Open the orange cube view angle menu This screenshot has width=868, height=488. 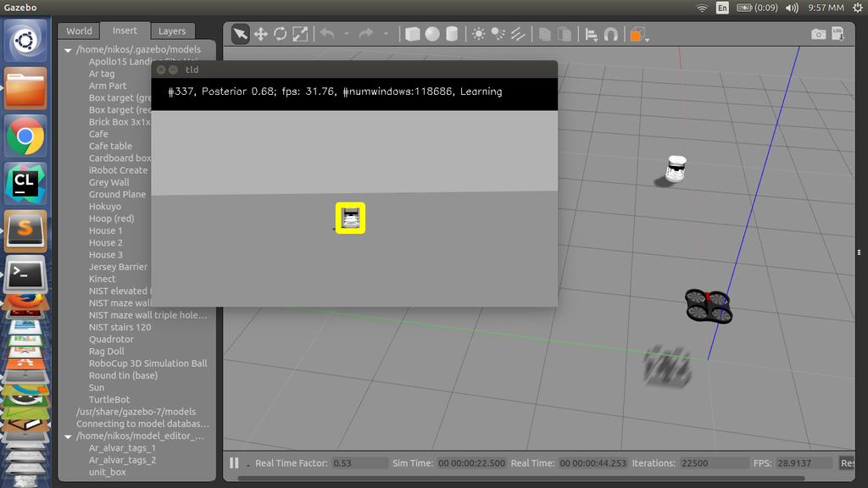click(638, 34)
